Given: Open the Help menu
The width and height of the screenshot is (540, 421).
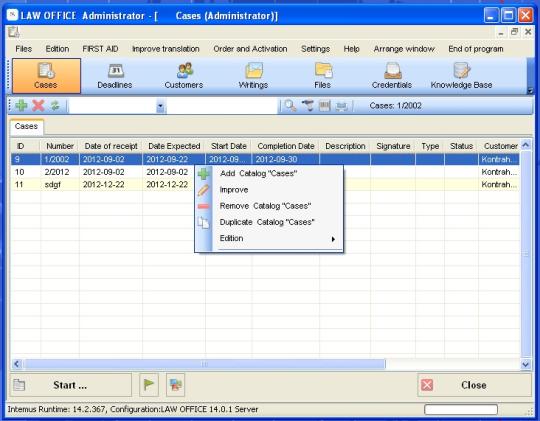Looking at the screenshot, I should coord(351,49).
